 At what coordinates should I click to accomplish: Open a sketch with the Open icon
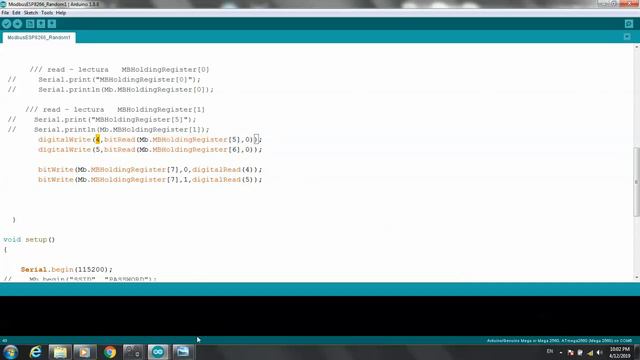point(41,24)
